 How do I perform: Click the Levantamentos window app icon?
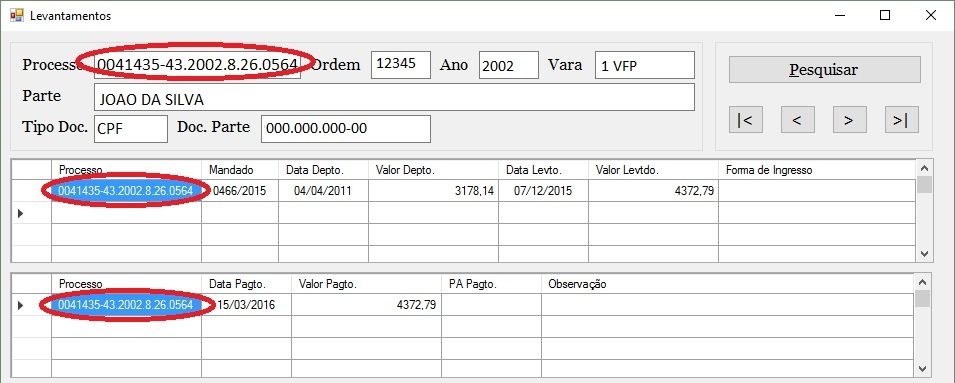coord(16,15)
